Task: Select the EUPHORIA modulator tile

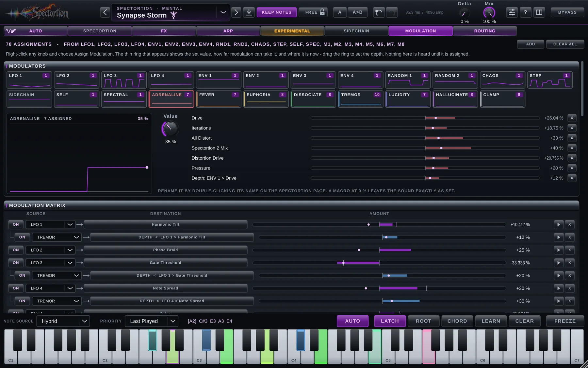Action: pos(266,99)
